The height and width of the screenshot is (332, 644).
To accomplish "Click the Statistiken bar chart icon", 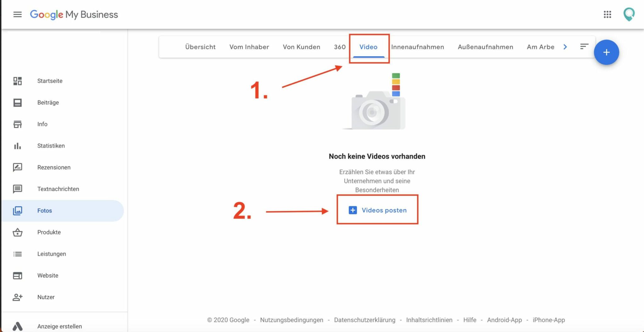I will point(18,146).
